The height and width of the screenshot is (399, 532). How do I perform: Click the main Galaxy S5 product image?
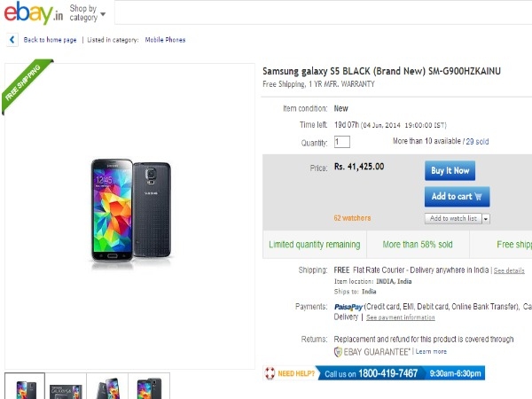tap(131, 211)
